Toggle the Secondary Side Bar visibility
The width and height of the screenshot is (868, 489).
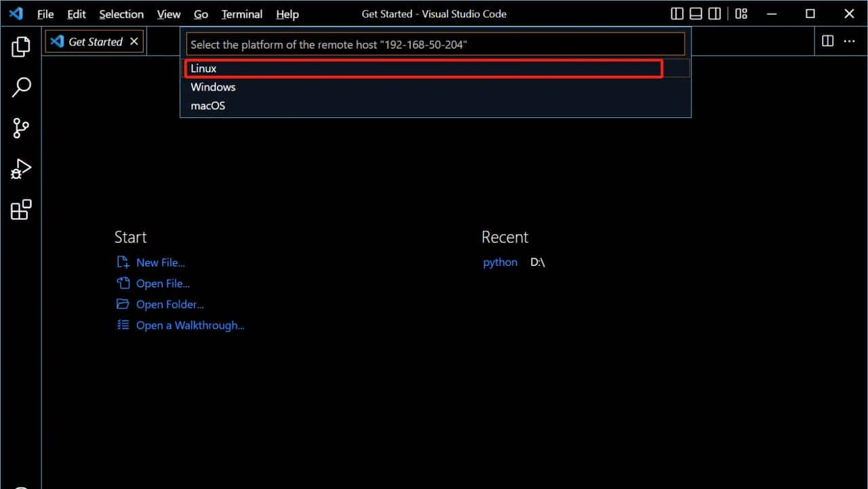click(714, 14)
